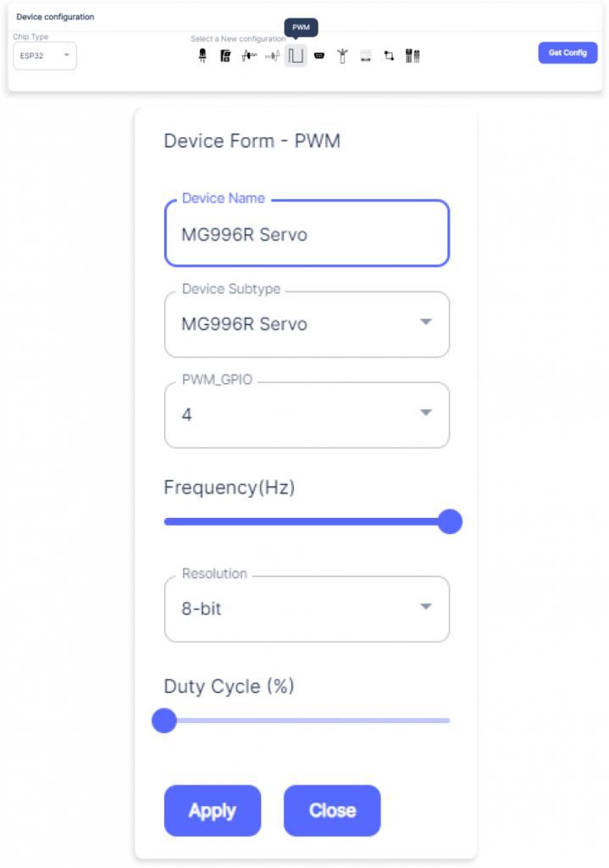Select the waveform icon immediately left of PWM

[x=272, y=56]
